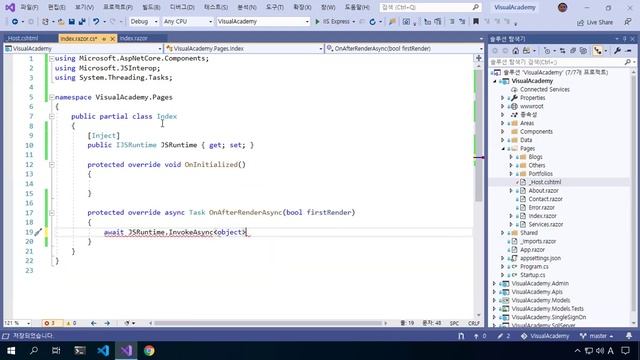Toggle pin on the Index.razor.cs tab
This screenshot has width=640, height=360.
coord(104,38)
